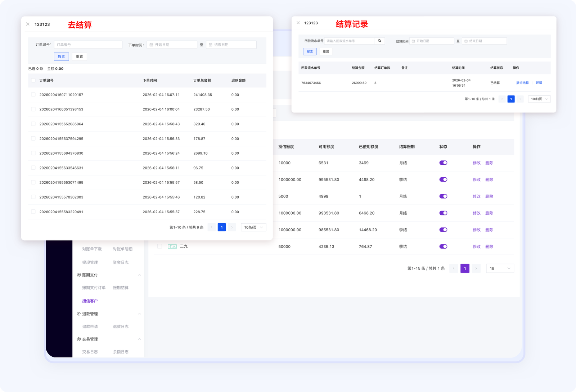Click the 撤销结算 link for record 7634673466

(522, 83)
